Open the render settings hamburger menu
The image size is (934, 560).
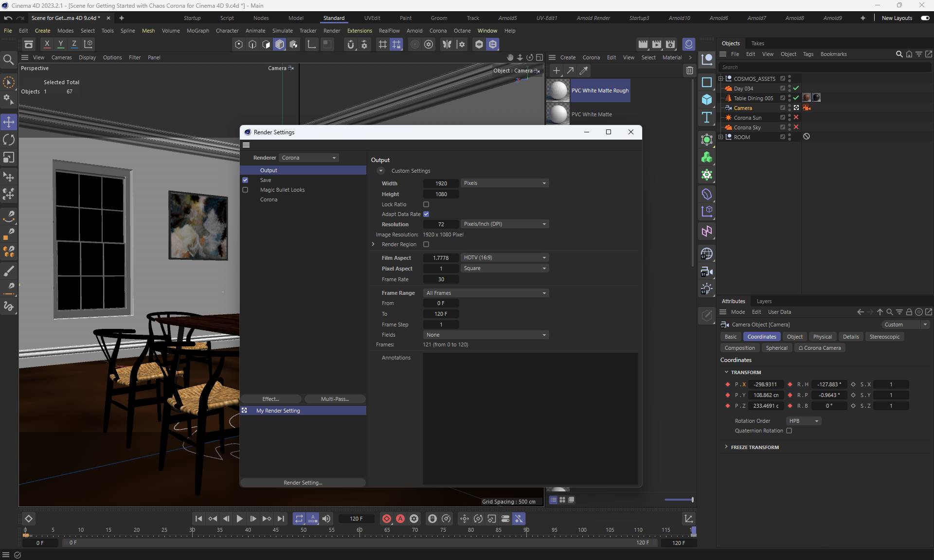[246, 145]
